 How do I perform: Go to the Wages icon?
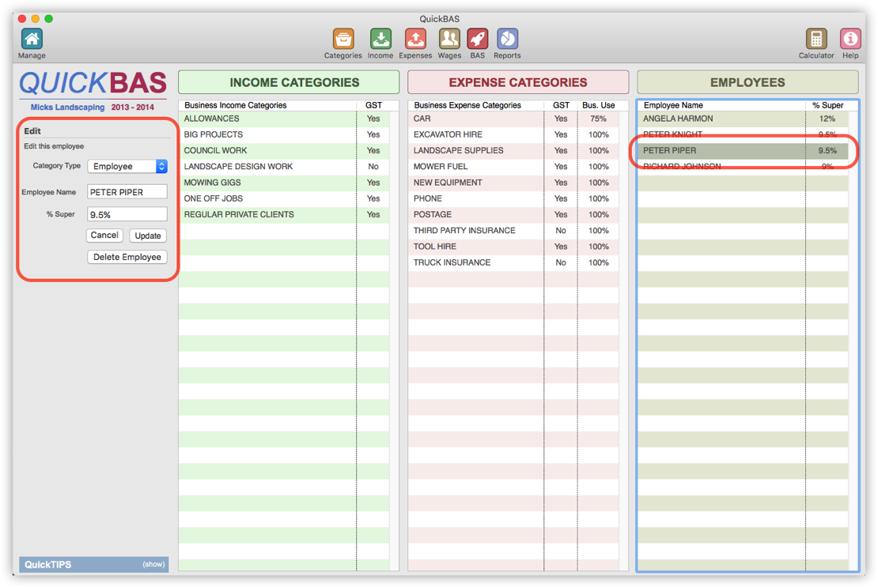449,40
